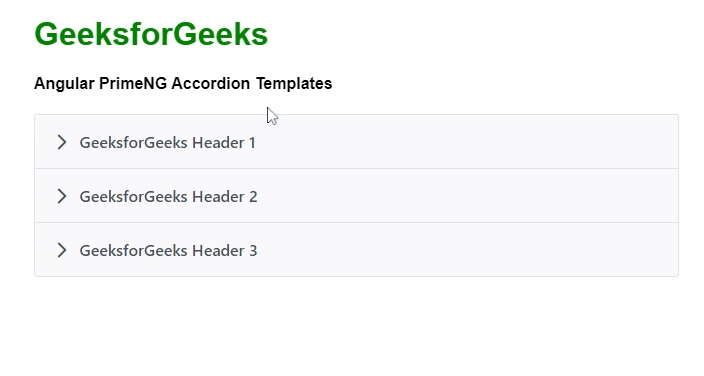The height and width of the screenshot is (376, 704).
Task: Click empty right side of Header 3 row
Action: (x=494, y=250)
